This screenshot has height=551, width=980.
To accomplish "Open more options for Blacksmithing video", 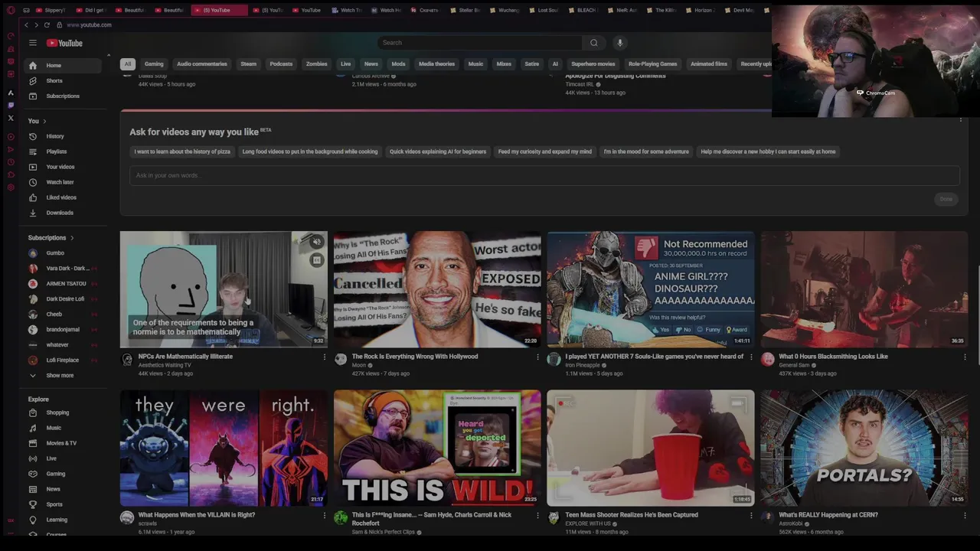I will (x=965, y=357).
